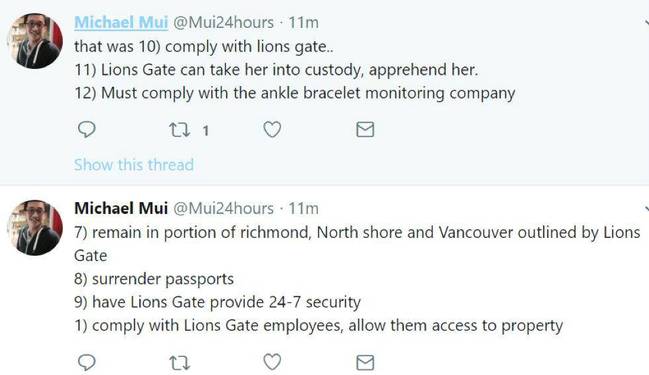
Task: Open the 11m timestamp on second tweet
Action: 303,208
